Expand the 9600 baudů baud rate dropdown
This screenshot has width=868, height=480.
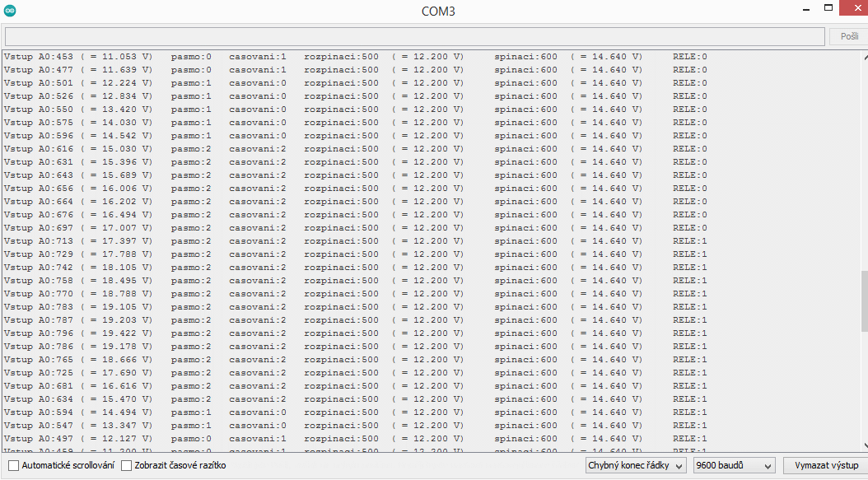(734, 466)
